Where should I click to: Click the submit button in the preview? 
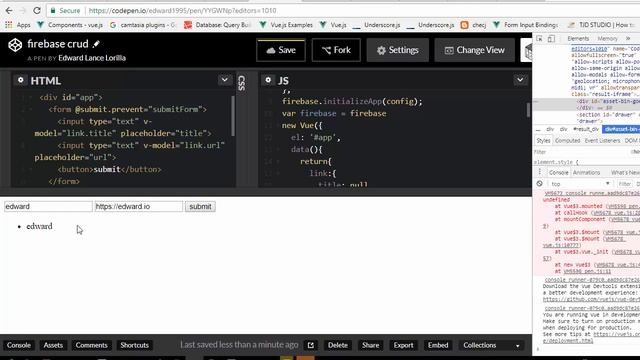click(200, 207)
